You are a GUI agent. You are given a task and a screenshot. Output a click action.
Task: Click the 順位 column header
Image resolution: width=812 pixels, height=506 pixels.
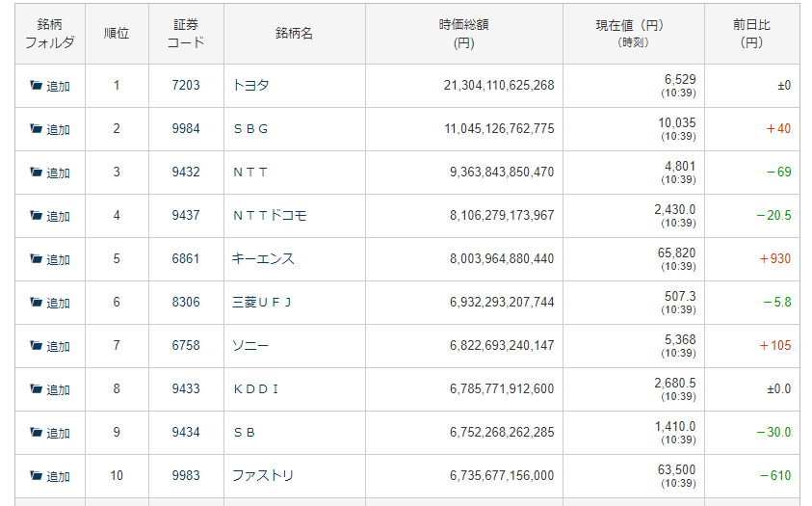[x=117, y=34]
